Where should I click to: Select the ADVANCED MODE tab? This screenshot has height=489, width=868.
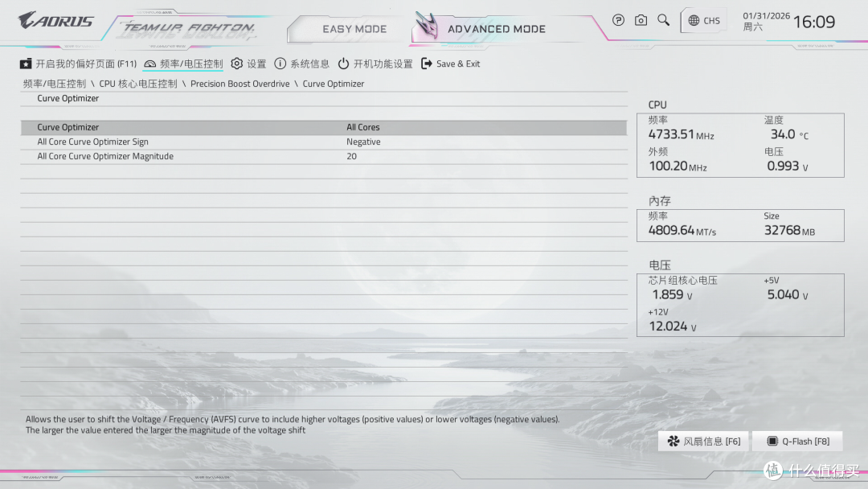click(x=497, y=29)
